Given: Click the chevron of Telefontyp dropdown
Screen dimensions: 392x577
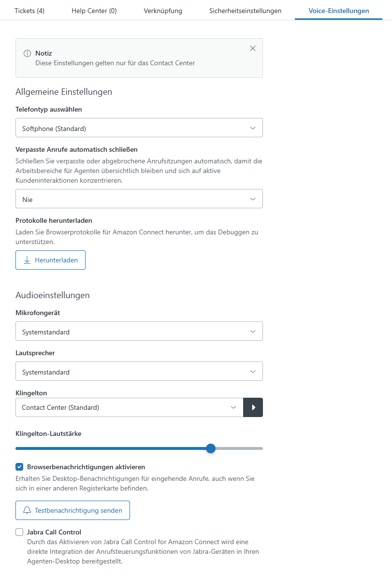Looking at the screenshot, I should 253,128.
